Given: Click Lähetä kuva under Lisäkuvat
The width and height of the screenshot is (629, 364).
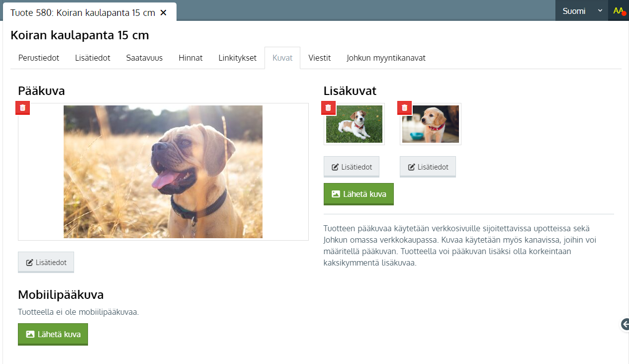Looking at the screenshot, I should click(x=359, y=194).
